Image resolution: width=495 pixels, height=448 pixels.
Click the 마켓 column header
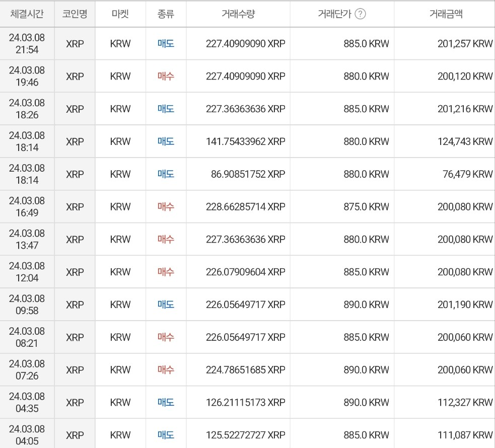click(x=120, y=14)
